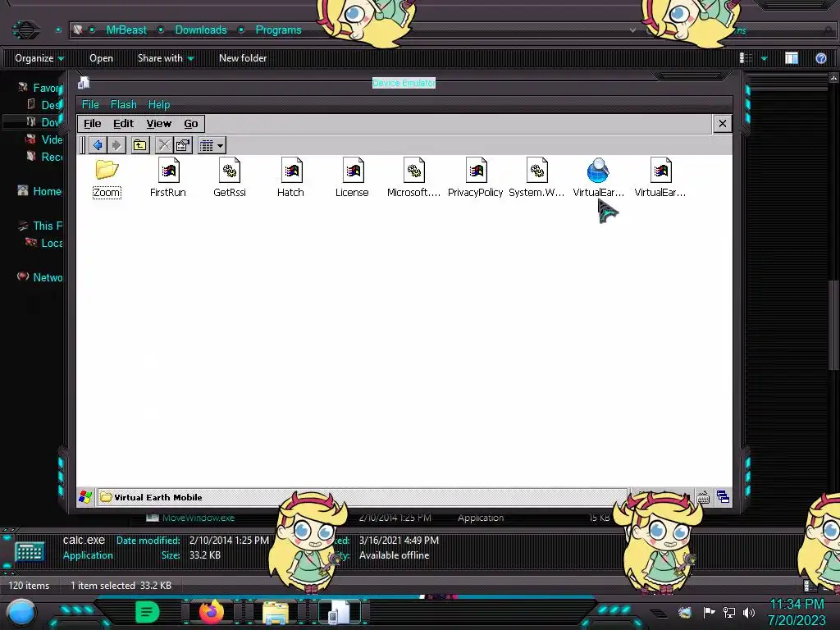Viewport: 840px width, 630px height.
Task: Close the Windows CE explorer window
Action: (x=722, y=124)
